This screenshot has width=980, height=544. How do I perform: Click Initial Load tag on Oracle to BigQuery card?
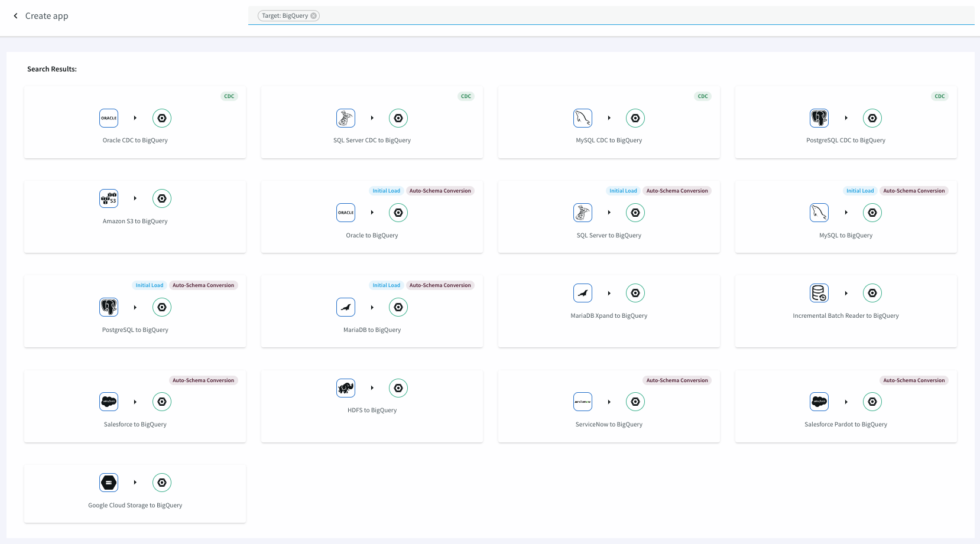point(386,191)
